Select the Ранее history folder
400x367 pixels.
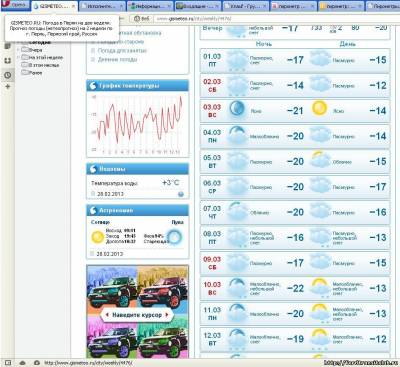click(x=32, y=72)
